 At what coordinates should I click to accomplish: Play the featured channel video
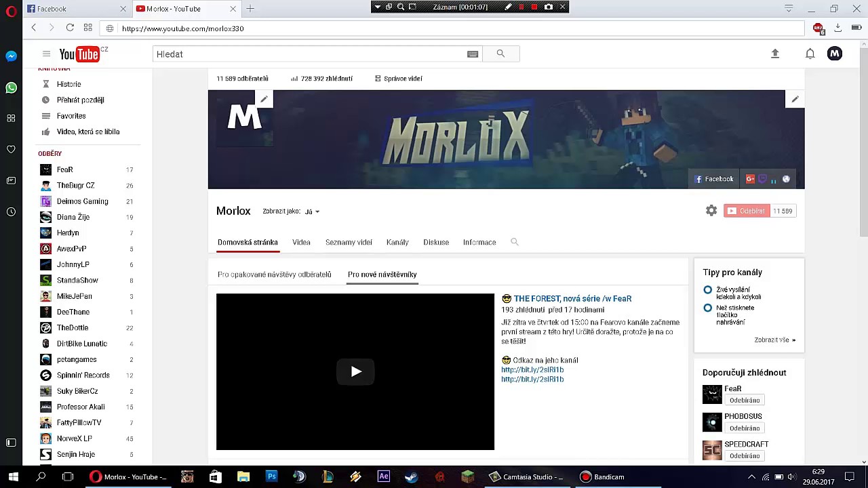pyautogui.click(x=355, y=371)
